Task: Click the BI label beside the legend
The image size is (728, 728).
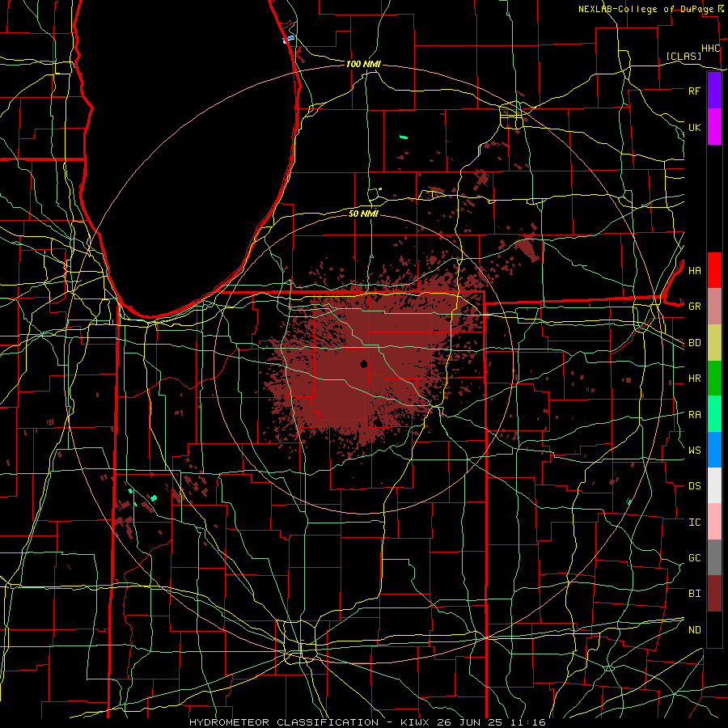Action: coord(694,594)
